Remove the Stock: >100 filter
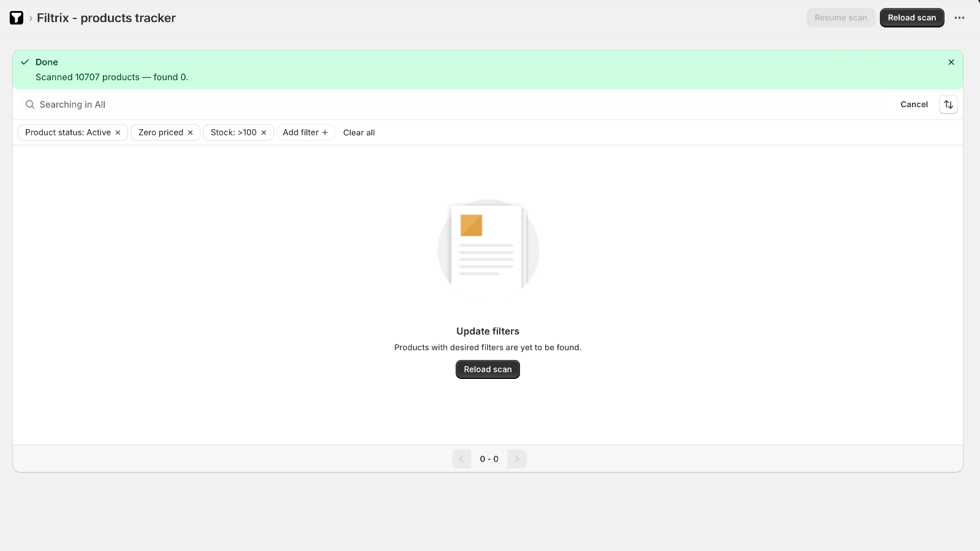This screenshot has height=551, width=980. [x=263, y=132]
